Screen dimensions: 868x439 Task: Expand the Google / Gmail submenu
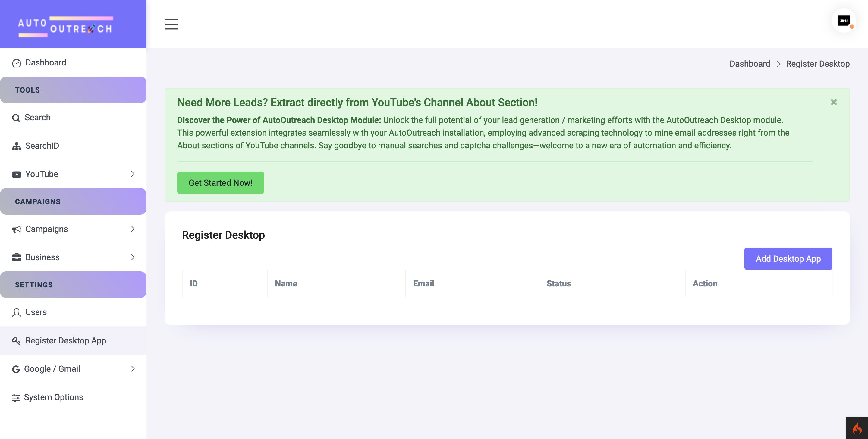coord(133,369)
